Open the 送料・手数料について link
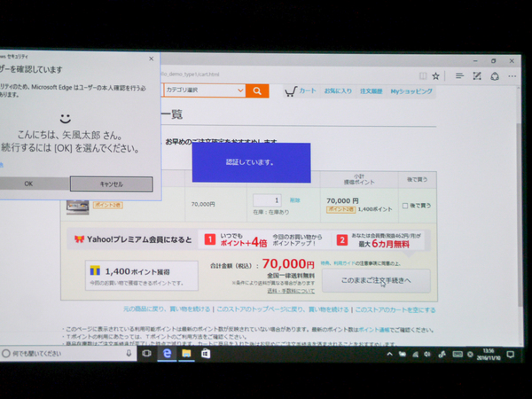 pyautogui.click(x=291, y=291)
